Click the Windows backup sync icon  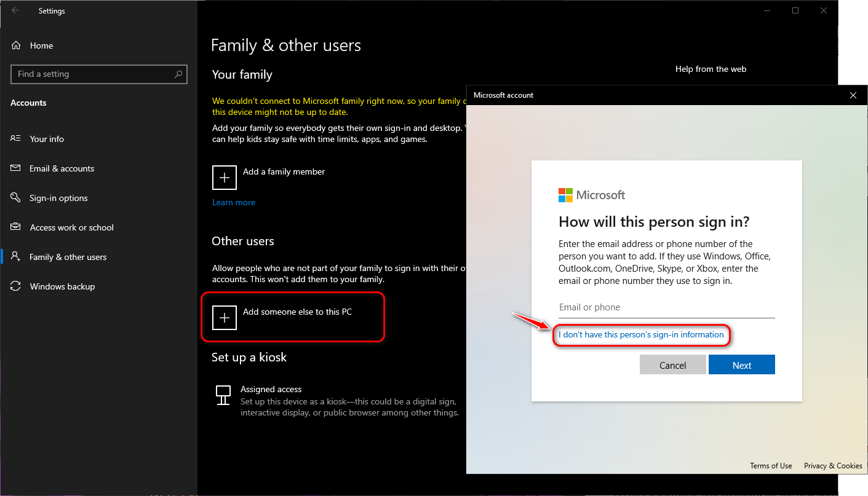[x=16, y=286]
